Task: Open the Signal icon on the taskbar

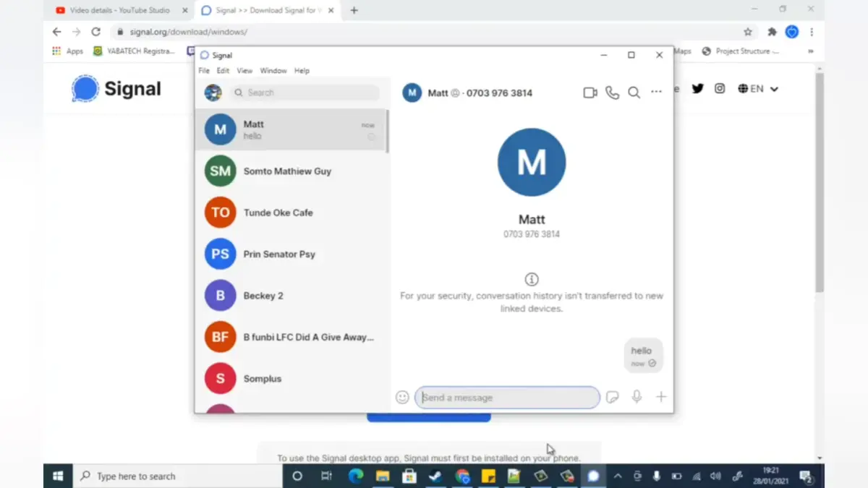Action: tap(593, 476)
